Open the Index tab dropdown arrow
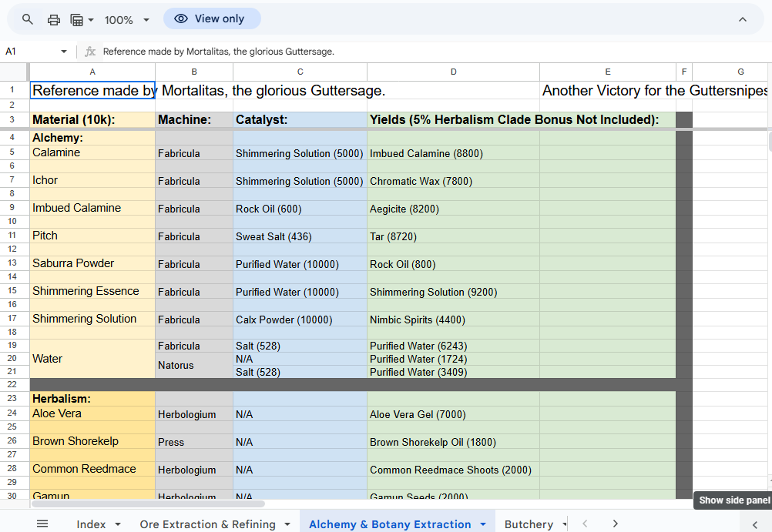The width and height of the screenshot is (772, 532). pyautogui.click(x=118, y=524)
